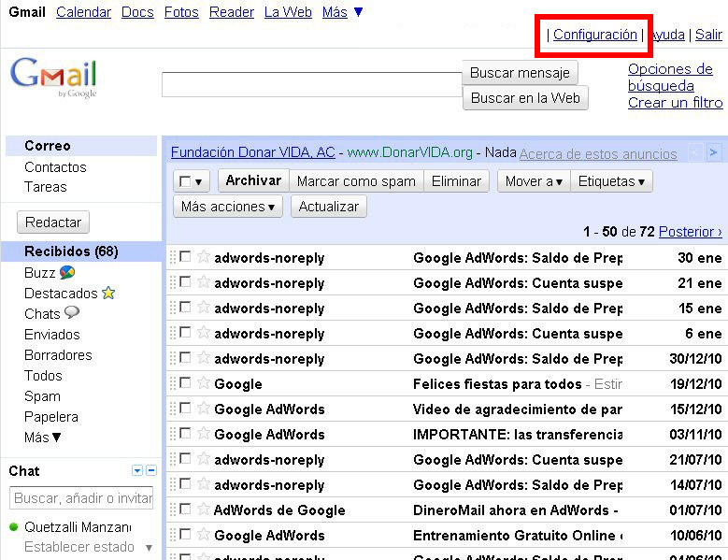Screen dimensions: 728x560
Task: Star the message dated 30/12/10
Action: tap(204, 357)
